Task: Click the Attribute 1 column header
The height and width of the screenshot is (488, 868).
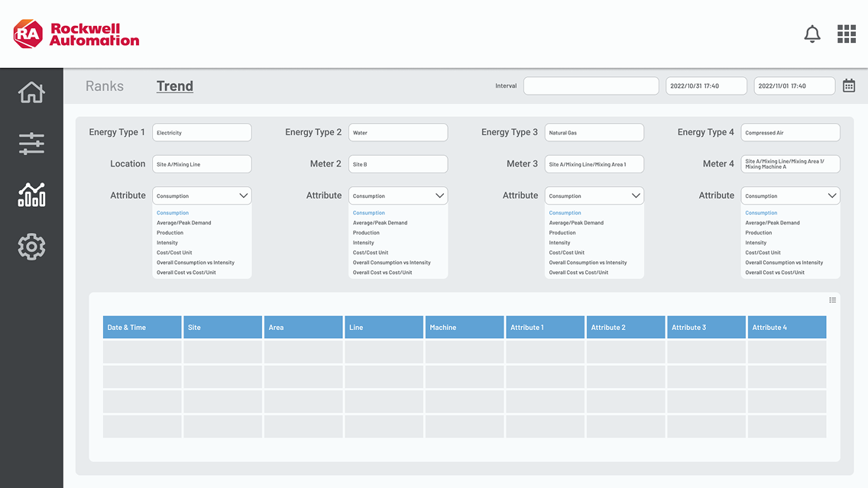Action: tap(546, 327)
